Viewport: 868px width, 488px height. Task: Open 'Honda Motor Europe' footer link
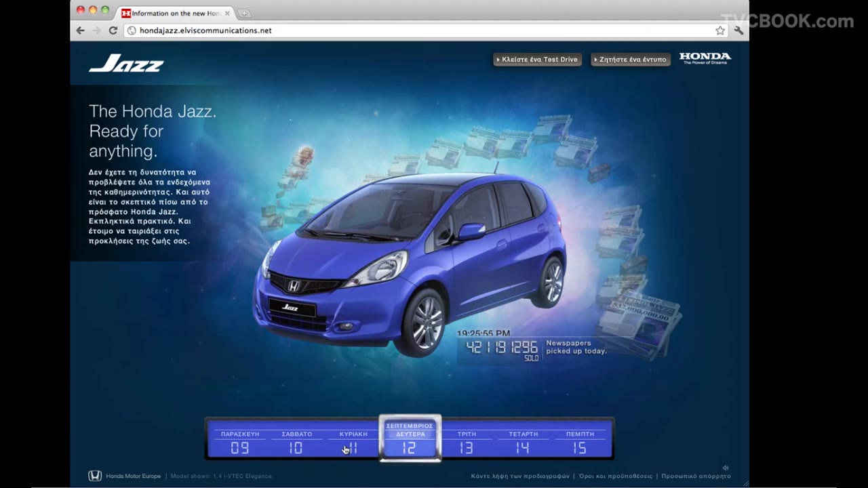pos(133,476)
